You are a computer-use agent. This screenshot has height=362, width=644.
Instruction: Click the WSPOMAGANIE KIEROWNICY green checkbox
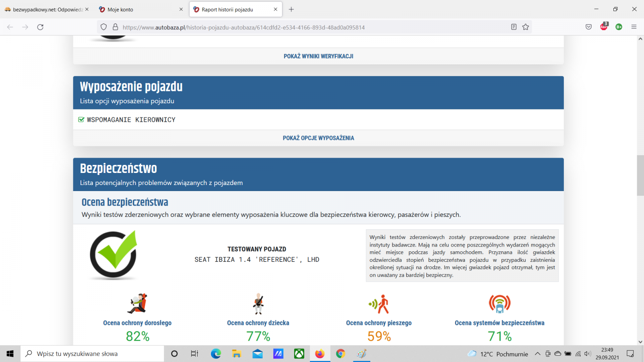click(x=81, y=120)
